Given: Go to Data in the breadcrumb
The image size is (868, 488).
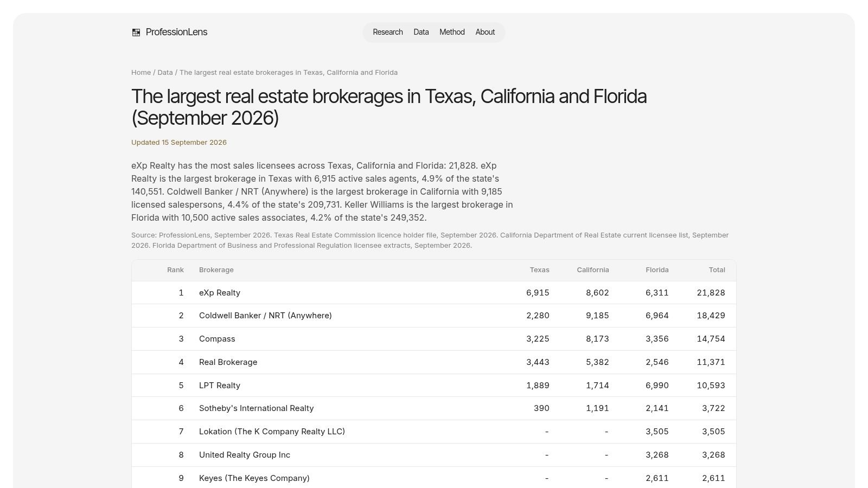Looking at the screenshot, I should (x=165, y=72).
